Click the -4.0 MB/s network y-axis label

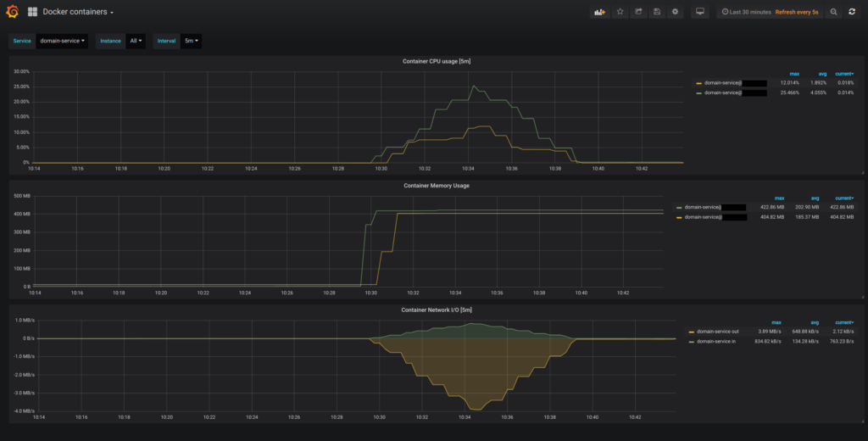coord(22,410)
